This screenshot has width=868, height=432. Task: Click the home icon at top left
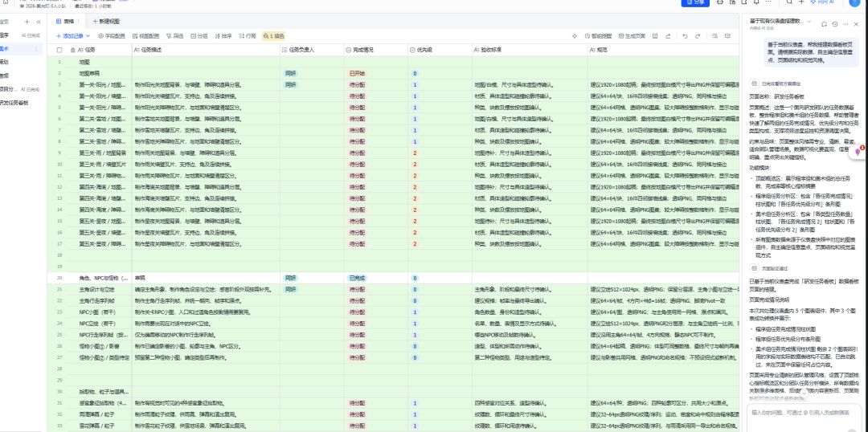(x=5, y=2)
